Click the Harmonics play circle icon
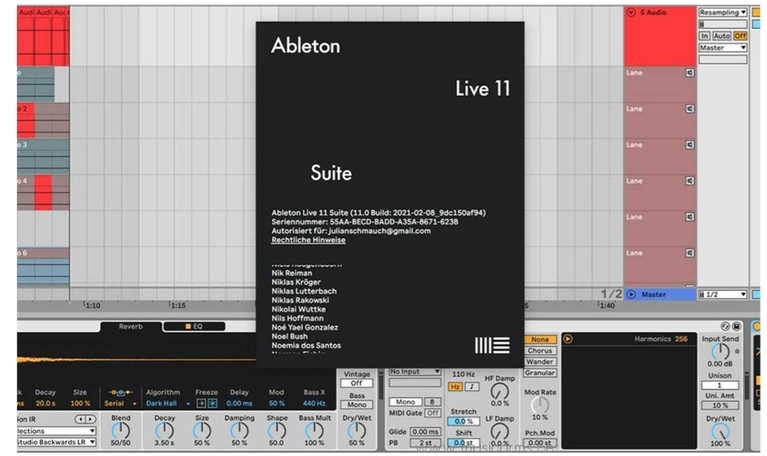This screenshot has width=767, height=456. 568,339
